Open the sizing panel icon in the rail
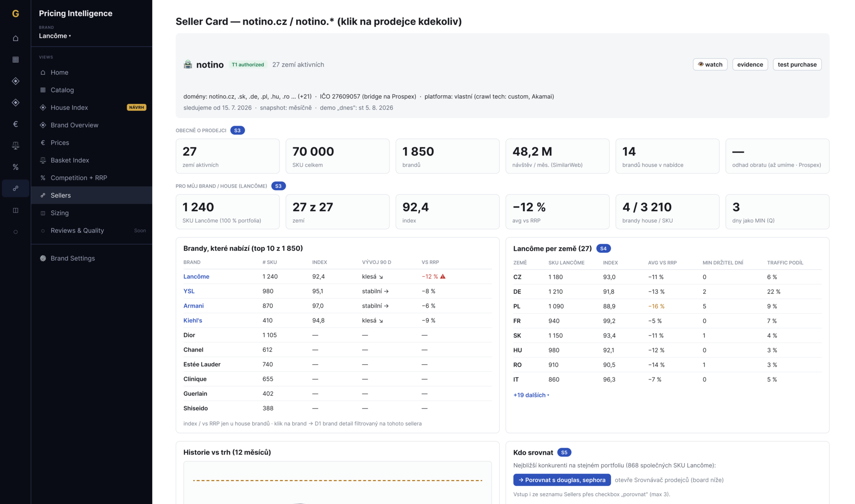 pos(15,210)
